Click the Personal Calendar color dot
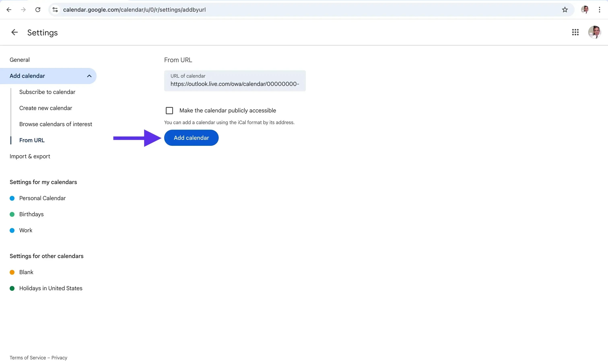The height and width of the screenshot is (364, 608). click(12, 198)
